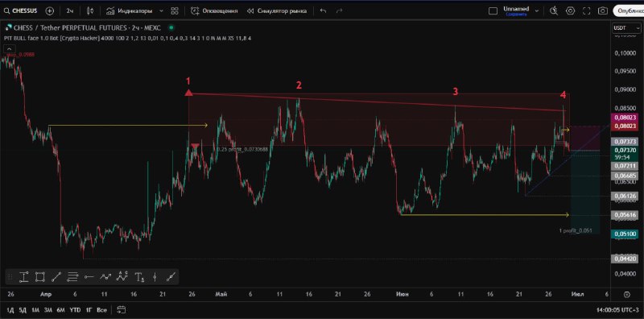The width and height of the screenshot is (644, 319).
Task: Redo the chart action
Action: click(339, 11)
